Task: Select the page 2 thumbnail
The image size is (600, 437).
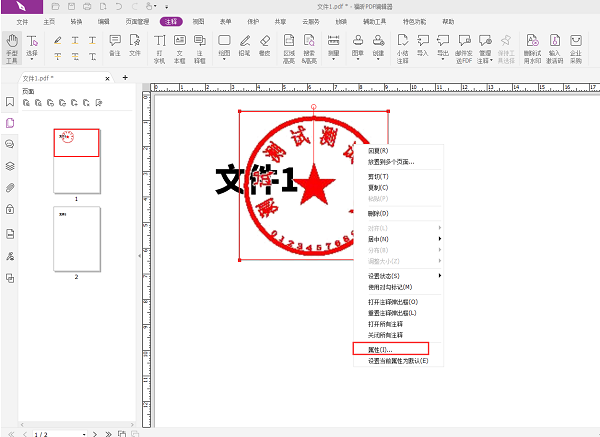Action: coord(76,238)
